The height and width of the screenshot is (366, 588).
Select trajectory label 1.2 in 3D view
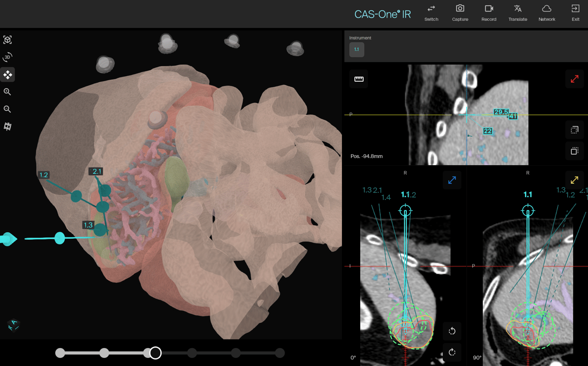point(44,175)
